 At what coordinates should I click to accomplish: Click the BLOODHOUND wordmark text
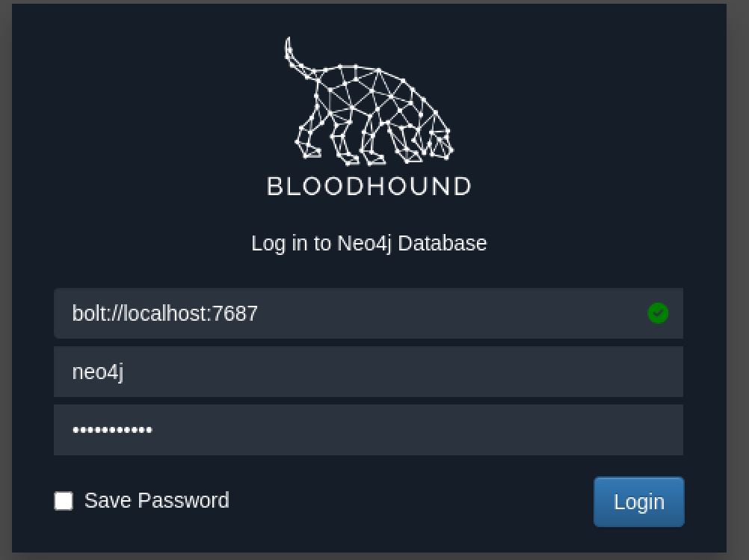click(x=369, y=186)
